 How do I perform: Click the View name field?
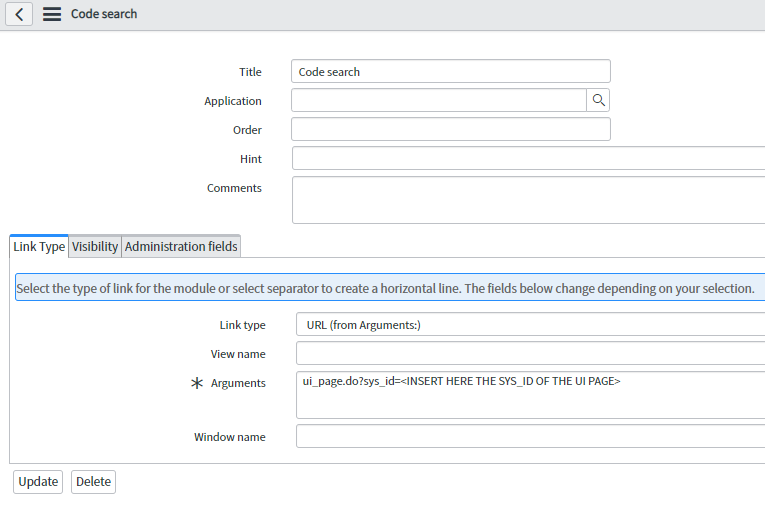click(530, 353)
